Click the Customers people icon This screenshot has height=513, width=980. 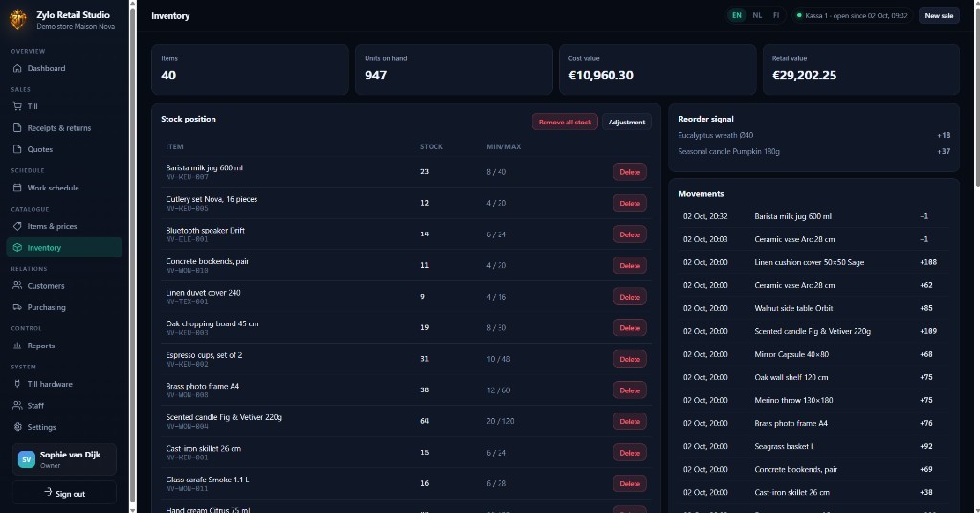[x=17, y=285]
